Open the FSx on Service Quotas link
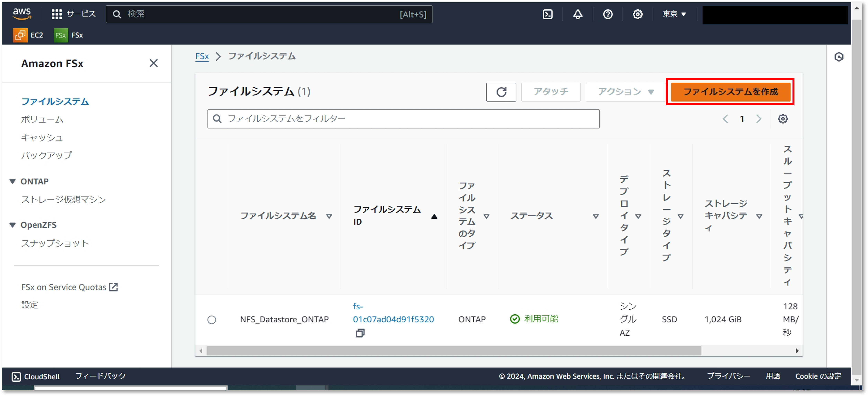 (69, 287)
